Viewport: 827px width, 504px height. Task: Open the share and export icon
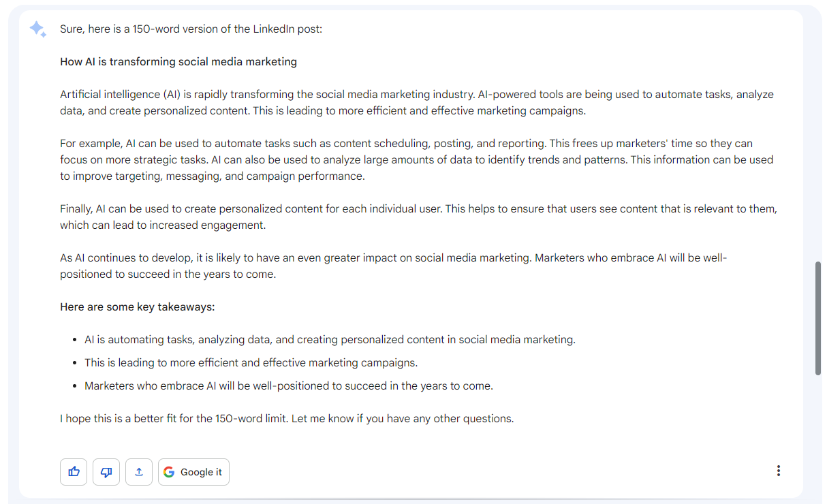139,472
